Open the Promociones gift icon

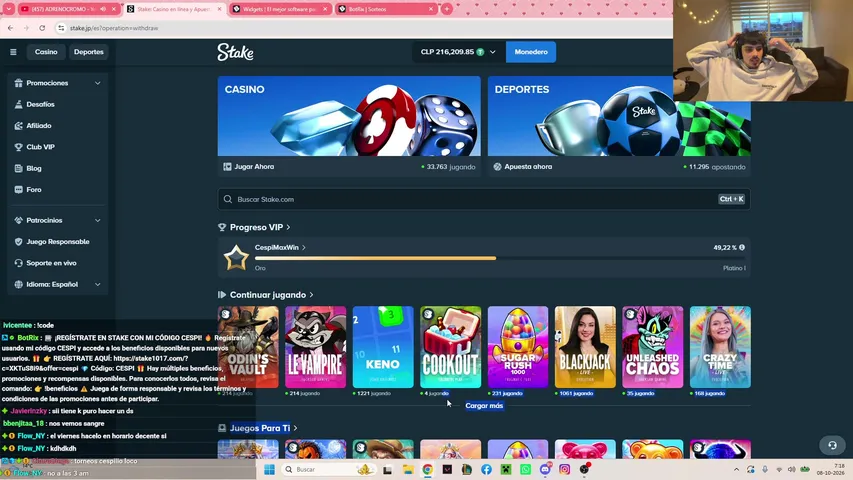coord(18,83)
